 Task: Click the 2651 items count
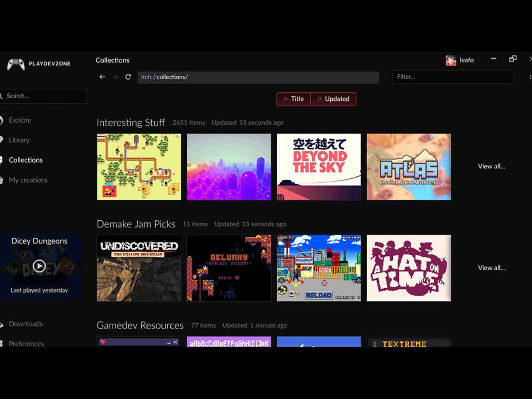189,123
